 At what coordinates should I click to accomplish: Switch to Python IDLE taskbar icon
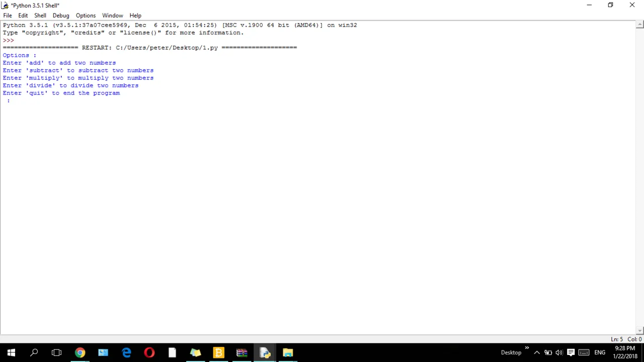point(265,352)
